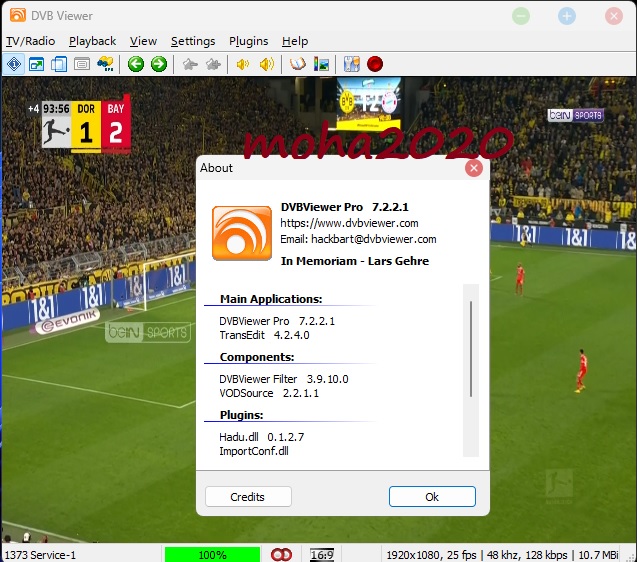Open the Plugins menu
This screenshot has width=637, height=562.
tap(249, 41)
